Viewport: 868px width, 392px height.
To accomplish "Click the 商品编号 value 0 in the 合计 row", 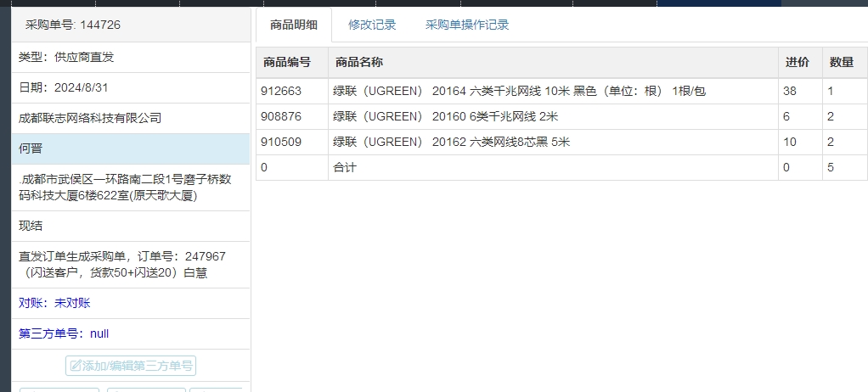I will click(x=292, y=167).
